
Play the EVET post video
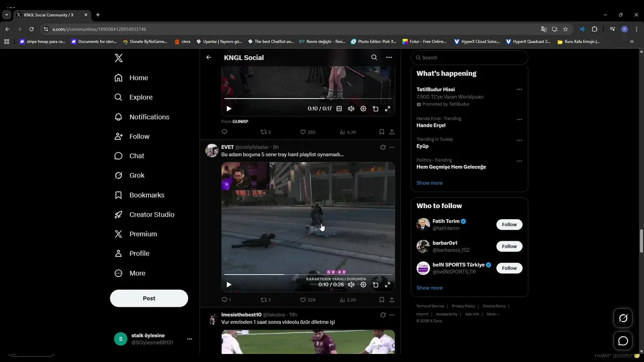point(229,285)
